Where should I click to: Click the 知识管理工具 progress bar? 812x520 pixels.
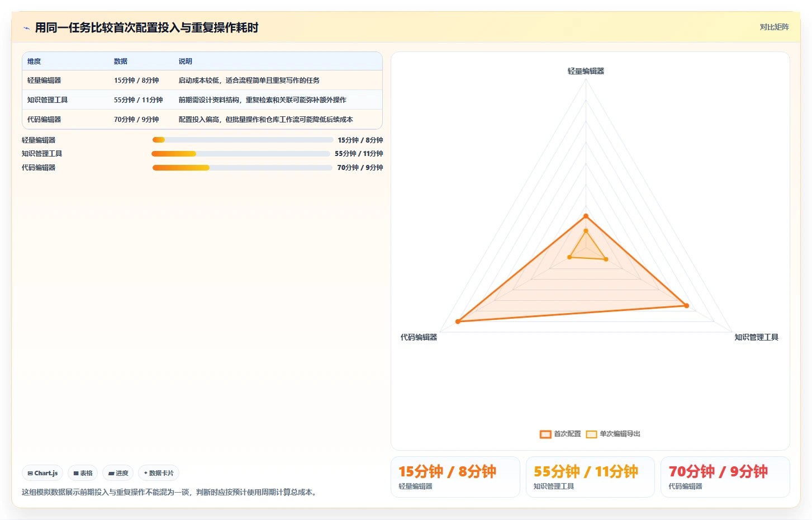(x=241, y=154)
